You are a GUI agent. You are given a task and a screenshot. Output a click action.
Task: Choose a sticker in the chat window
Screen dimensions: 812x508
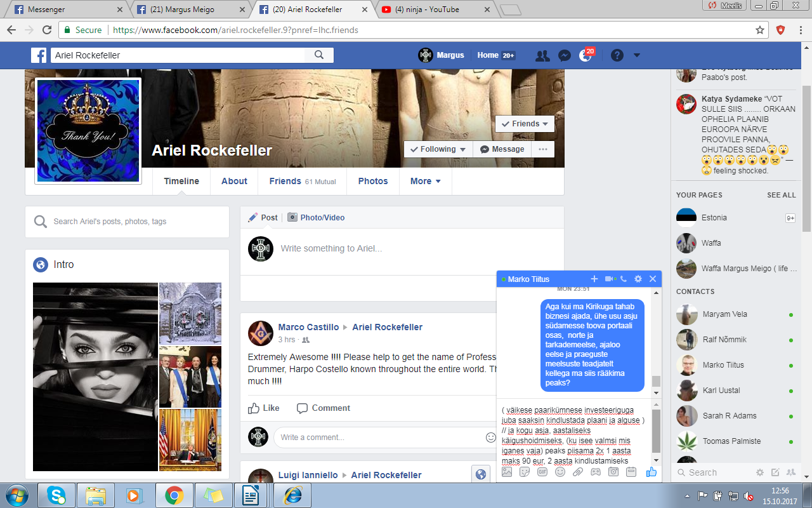click(x=525, y=472)
